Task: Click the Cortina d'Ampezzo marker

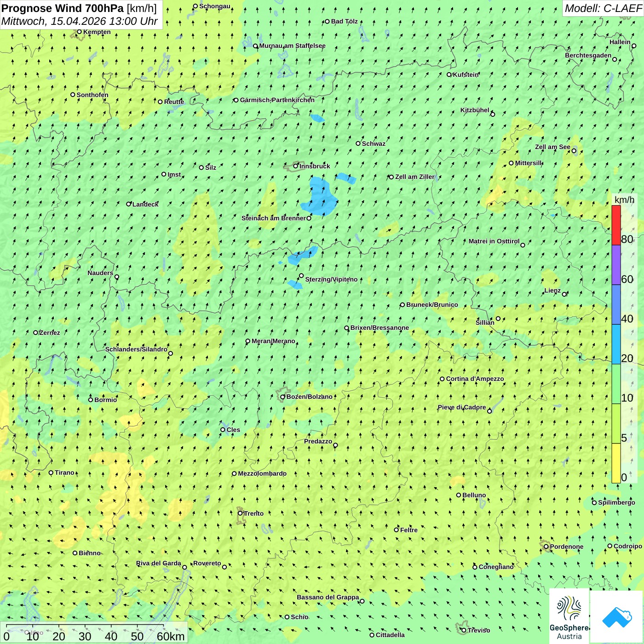Action: point(442,379)
